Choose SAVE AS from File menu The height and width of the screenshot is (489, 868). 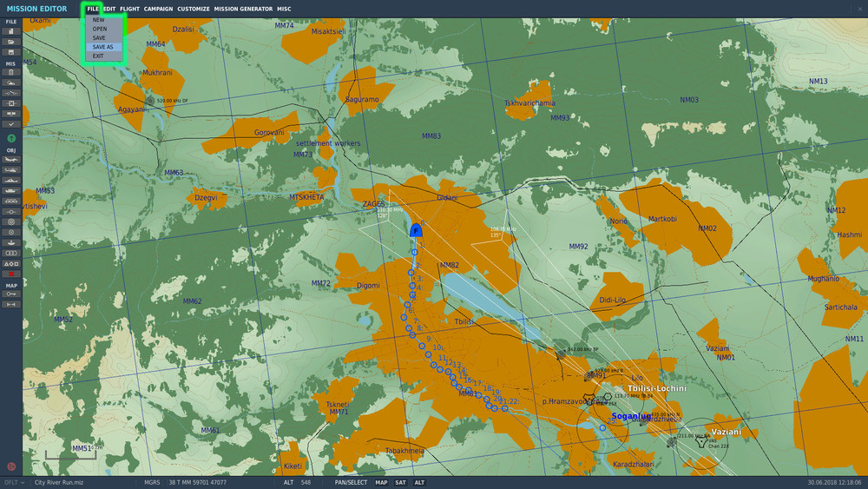coord(103,47)
